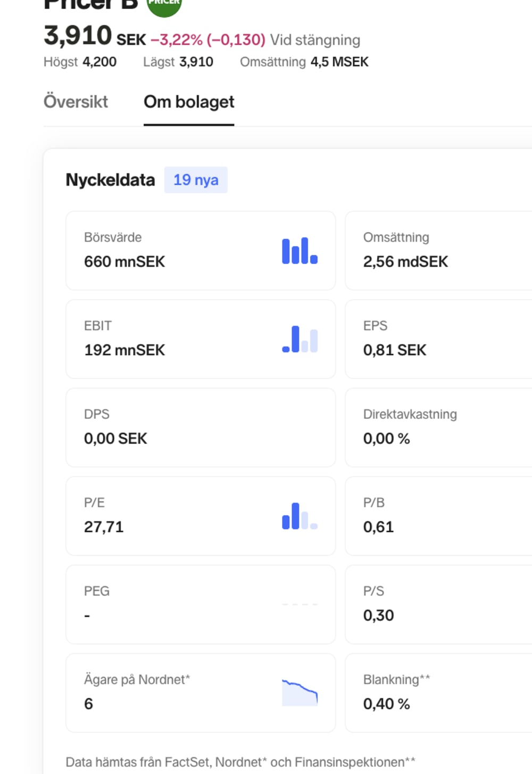Open the DPS 0,00 SEK card
This screenshot has width=532, height=774.
pos(201,427)
